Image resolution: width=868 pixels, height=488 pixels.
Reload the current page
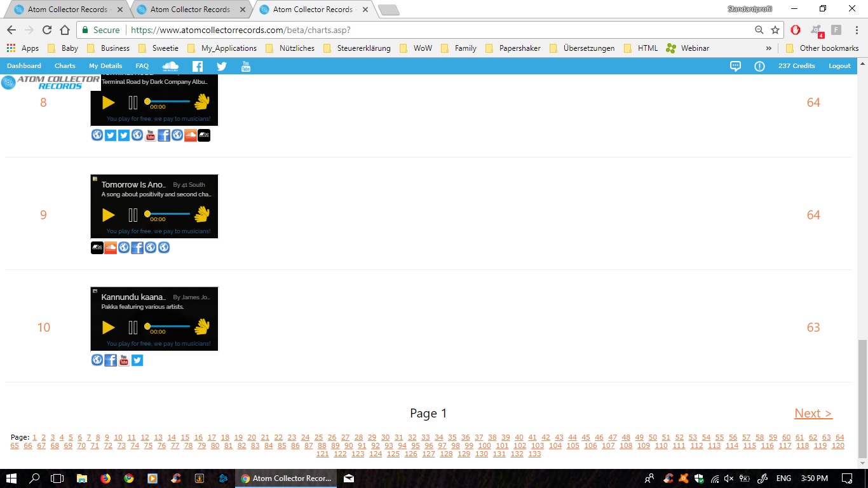47,30
